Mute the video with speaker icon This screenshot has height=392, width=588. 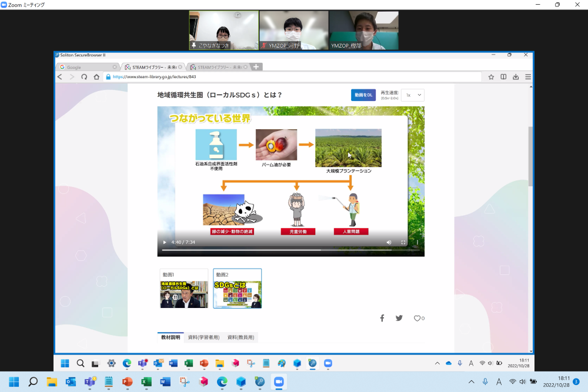tap(389, 243)
